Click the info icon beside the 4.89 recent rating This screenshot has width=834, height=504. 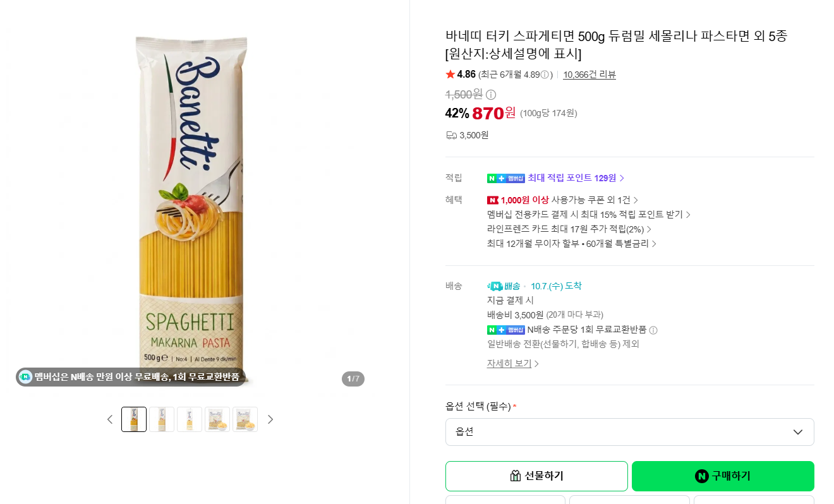[545, 75]
